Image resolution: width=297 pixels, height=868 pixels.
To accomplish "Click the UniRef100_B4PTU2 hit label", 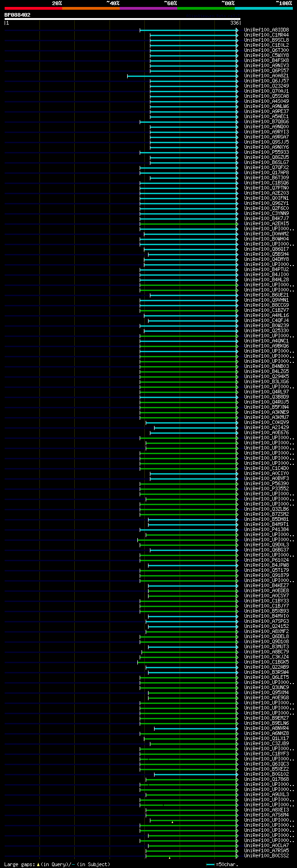I will (x=266, y=270).
